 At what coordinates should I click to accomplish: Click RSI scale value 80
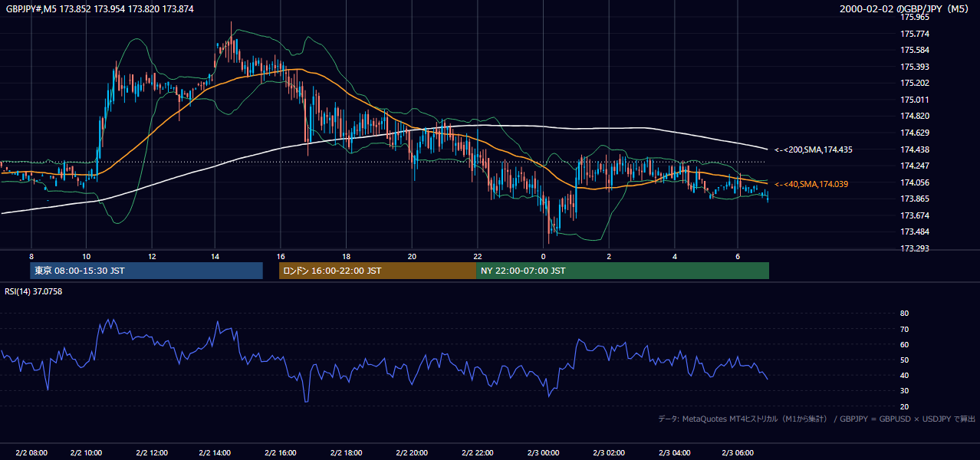click(x=904, y=314)
